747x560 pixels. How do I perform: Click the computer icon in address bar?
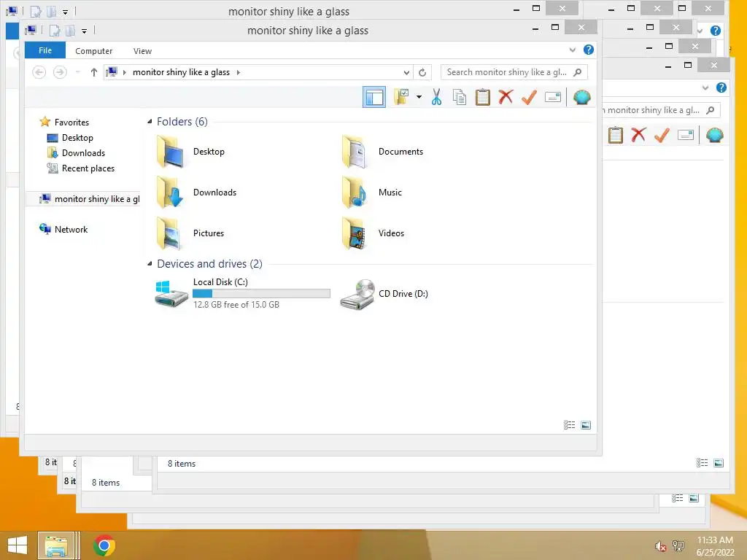click(112, 72)
